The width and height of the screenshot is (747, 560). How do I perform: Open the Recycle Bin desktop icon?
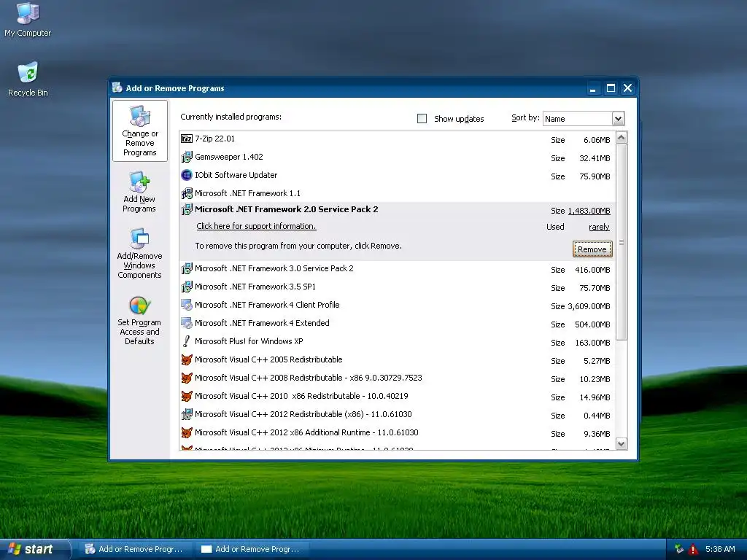pyautogui.click(x=28, y=79)
